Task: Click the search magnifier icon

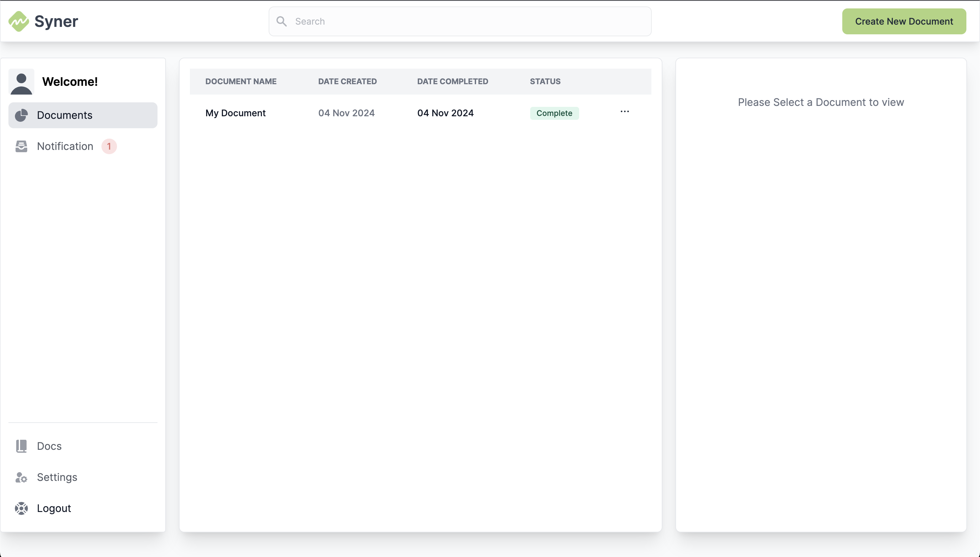Action: point(282,21)
